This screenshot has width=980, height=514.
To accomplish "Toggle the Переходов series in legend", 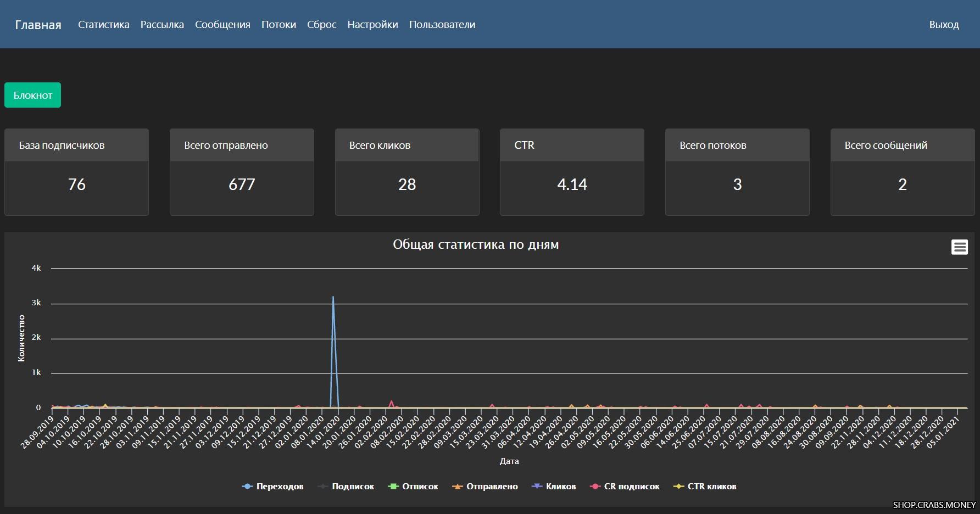I will coord(272,487).
